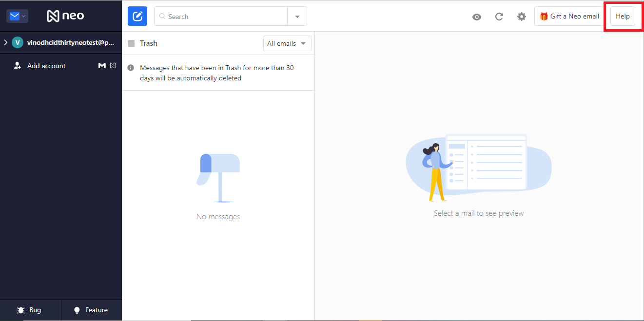
Task: Open the mail app switcher icon
Action: [17, 16]
